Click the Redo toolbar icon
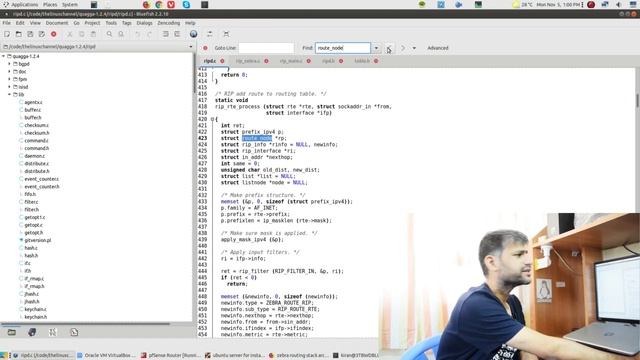The image size is (640, 360). (x=149, y=34)
